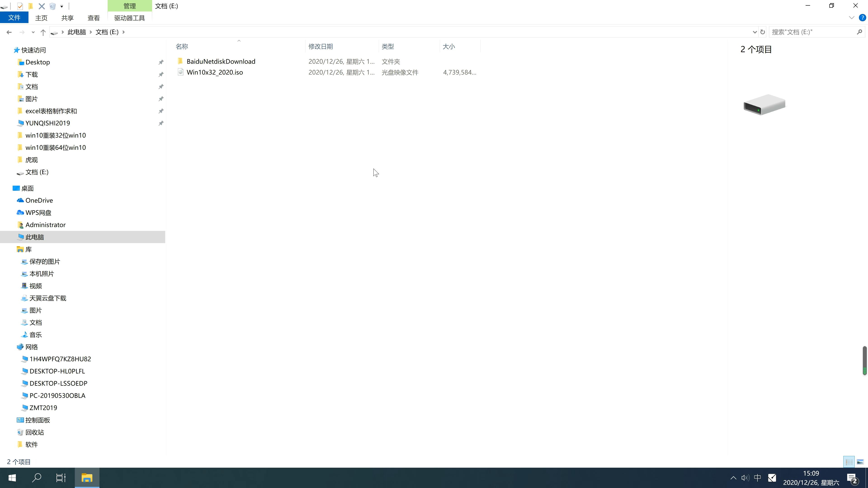Click 控制面板 in left sidebar
This screenshot has height=488, width=868.
coord(37,420)
